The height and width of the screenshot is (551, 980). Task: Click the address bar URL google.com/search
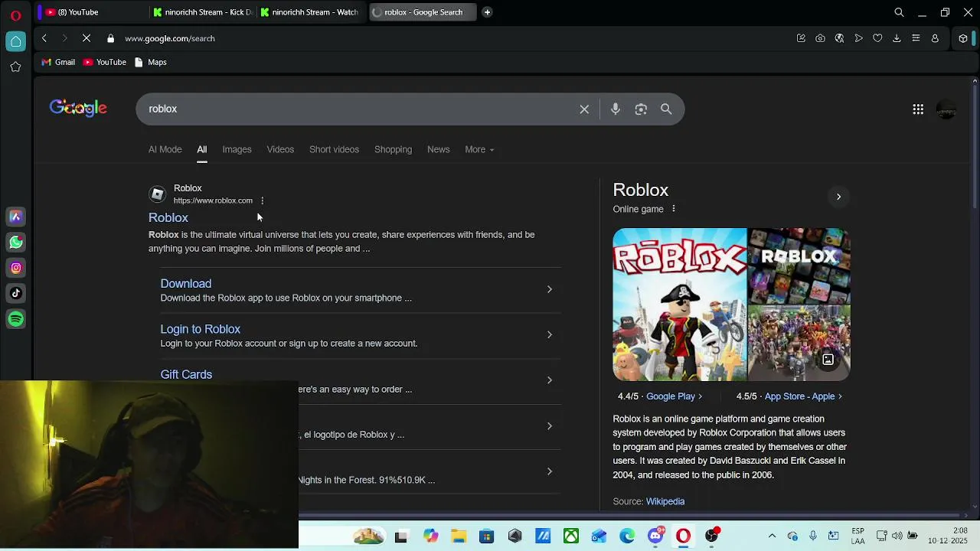170,38
